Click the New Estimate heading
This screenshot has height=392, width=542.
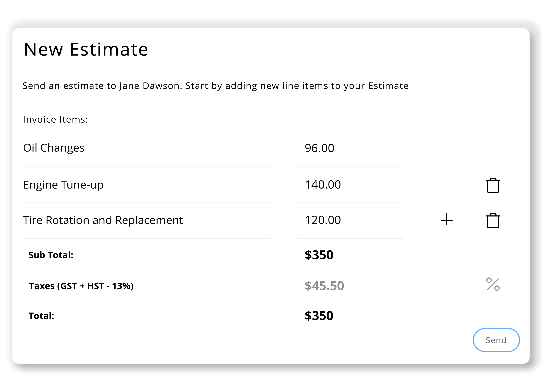coord(86,49)
